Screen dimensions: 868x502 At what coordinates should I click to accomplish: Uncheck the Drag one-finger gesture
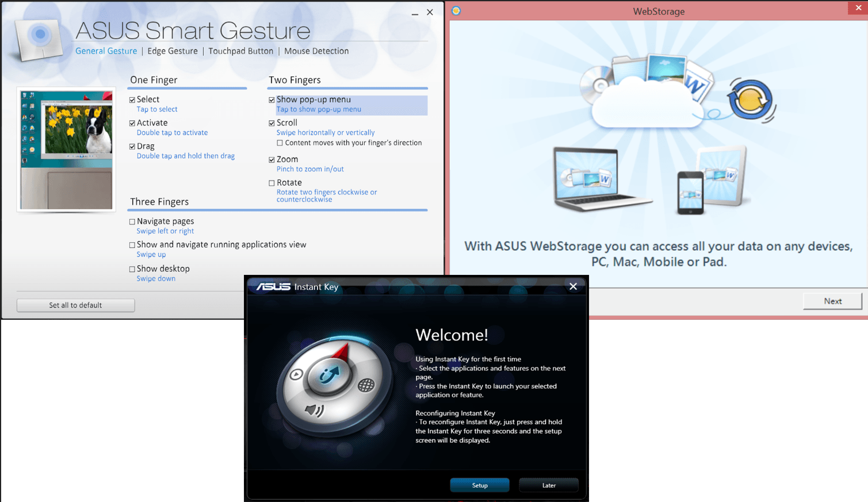pos(132,147)
